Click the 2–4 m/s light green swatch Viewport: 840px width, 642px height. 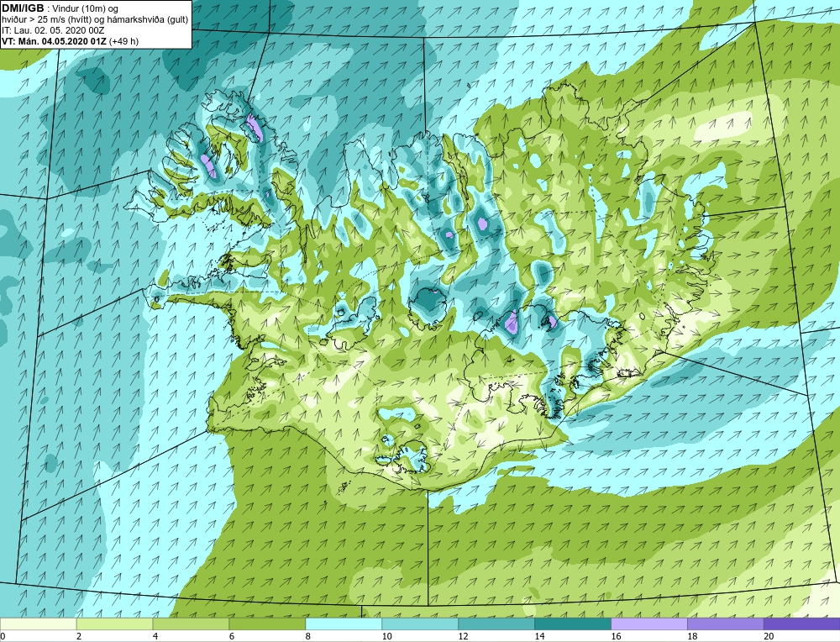coord(114,624)
